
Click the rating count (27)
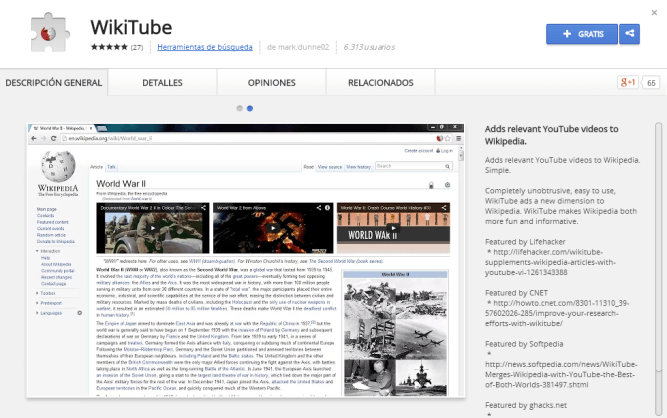pos(137,47)
